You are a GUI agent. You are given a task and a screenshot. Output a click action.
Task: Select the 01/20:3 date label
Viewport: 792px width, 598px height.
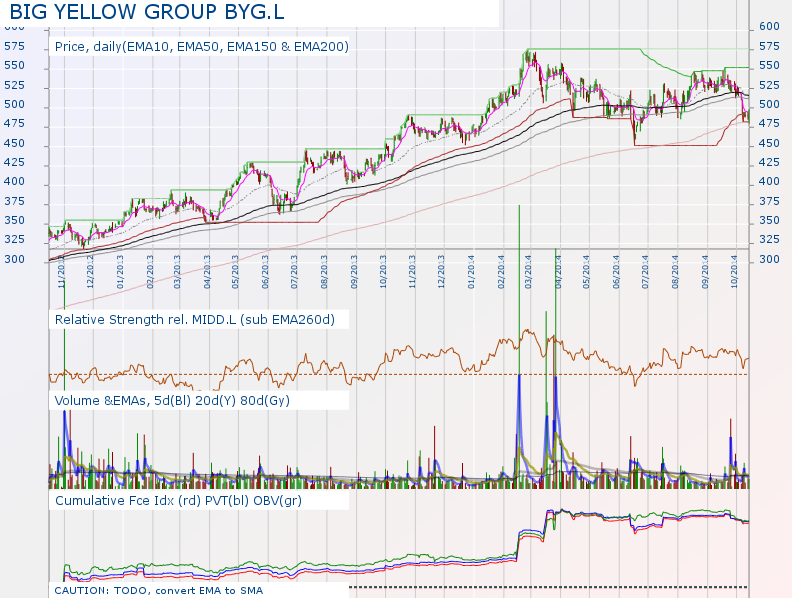click(120, 272)
